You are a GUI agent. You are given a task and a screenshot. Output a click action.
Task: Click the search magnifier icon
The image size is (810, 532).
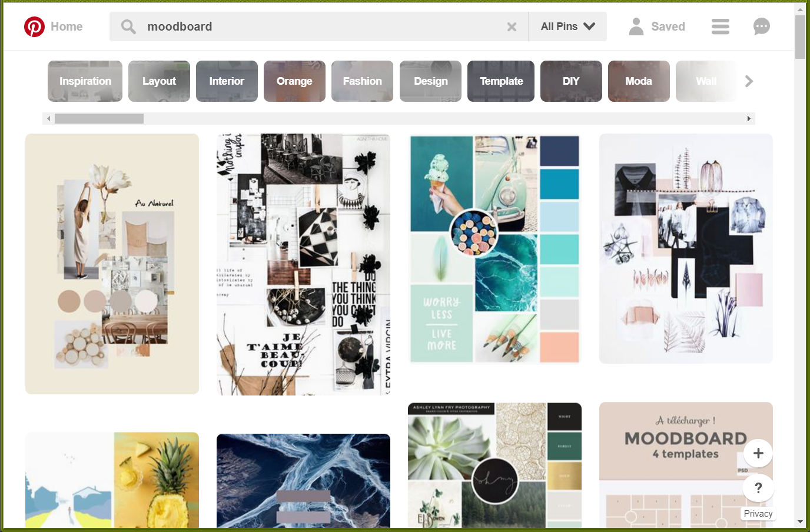[128, 26]
